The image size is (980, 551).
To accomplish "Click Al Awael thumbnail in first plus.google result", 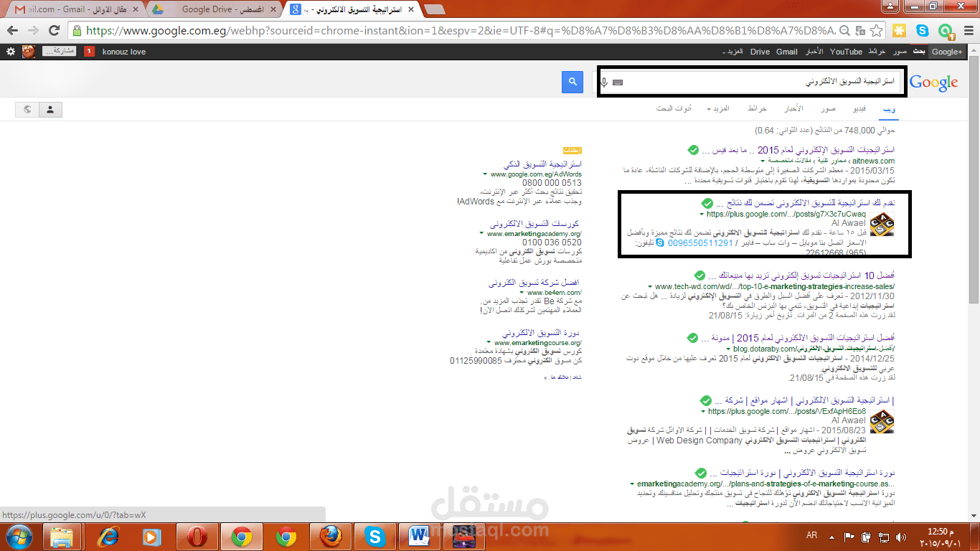I will [x=882, y=225].
